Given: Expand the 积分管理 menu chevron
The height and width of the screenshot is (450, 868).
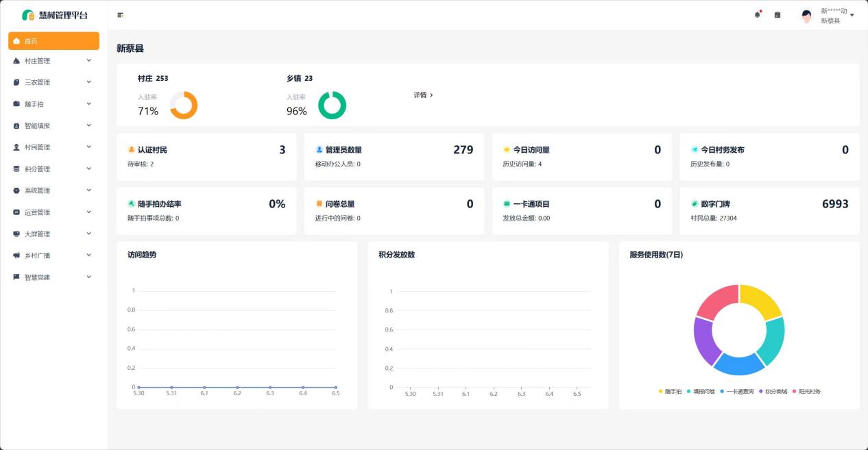Looking at the screenshot, I should pyautogui.click(x=88, y=168).
